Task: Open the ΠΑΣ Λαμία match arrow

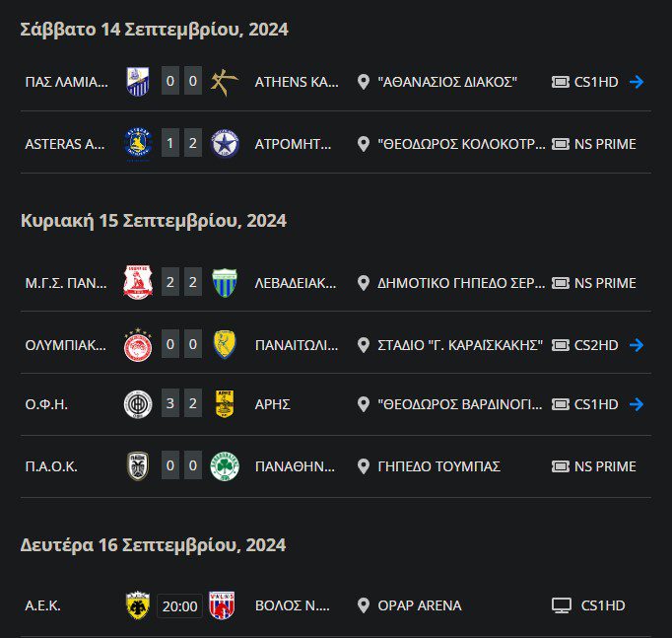Action: (x=637, y=82)
